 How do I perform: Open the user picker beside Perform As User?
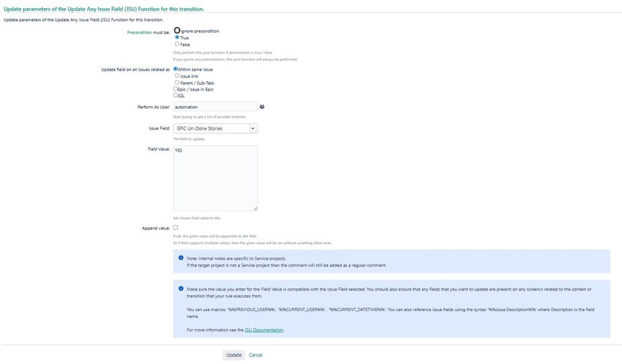point(262,106)
